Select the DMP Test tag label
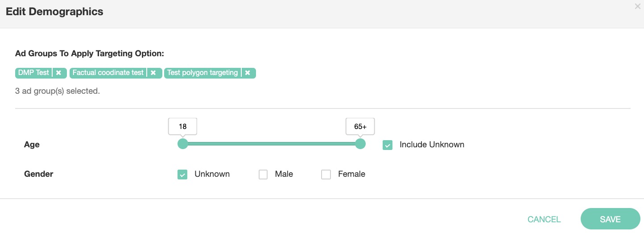 pyautogui.click(x=33, y=73)
